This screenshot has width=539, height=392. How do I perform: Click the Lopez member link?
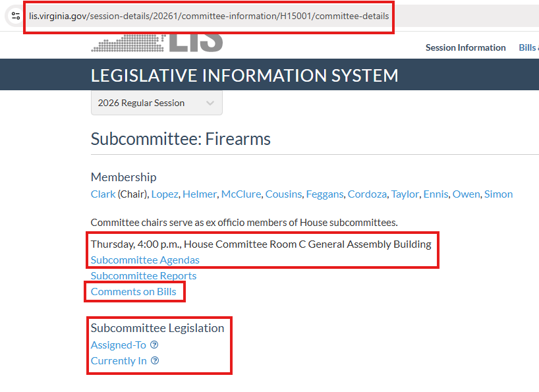point(165,194)
